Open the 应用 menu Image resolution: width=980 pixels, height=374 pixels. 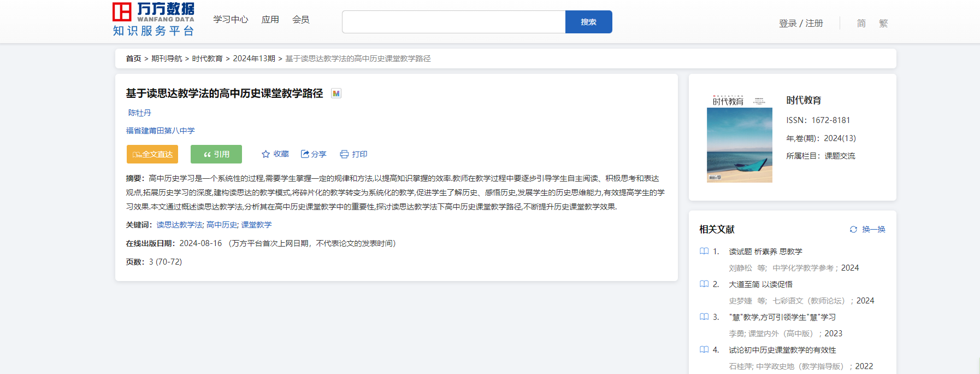(x=270, y=20)
